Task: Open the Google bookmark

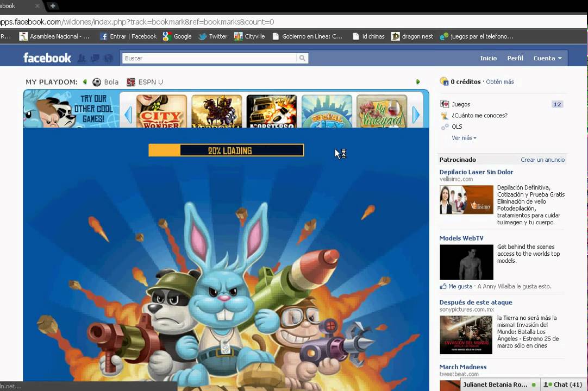Action: (177, 36)
